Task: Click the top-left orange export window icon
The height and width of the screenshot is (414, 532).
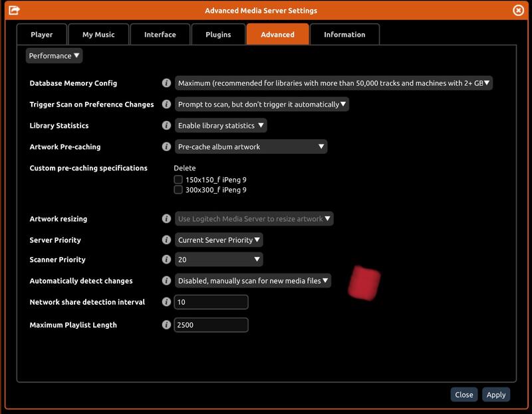Action: point(14,11)
